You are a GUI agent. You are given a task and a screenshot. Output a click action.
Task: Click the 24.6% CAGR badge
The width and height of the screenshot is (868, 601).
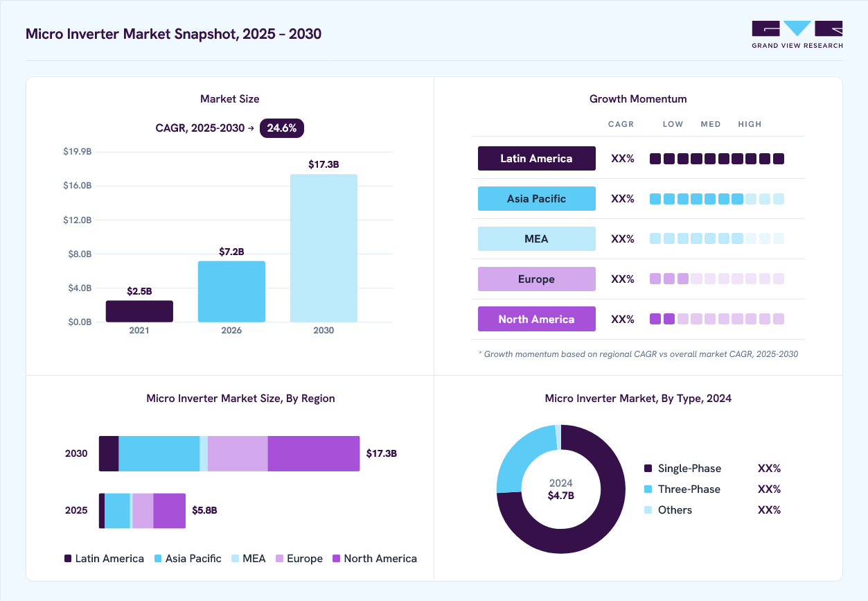(282, 128)
